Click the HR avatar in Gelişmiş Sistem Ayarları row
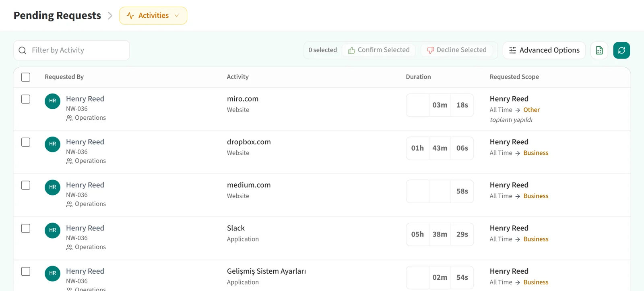The width and height of the screenshot is (644, 291). pyautogui.click(x=52, y=274)
